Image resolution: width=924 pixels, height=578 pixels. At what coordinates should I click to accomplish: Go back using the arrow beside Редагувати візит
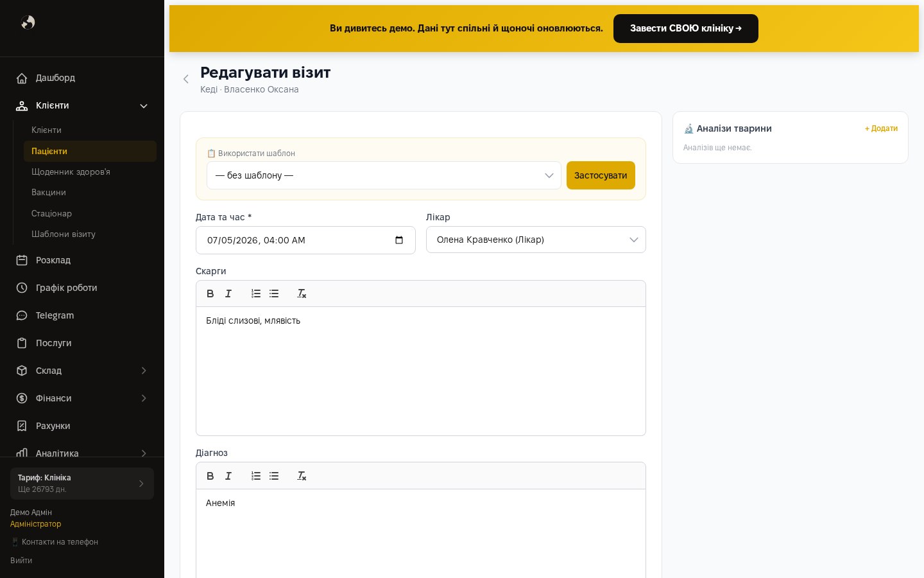[186, 79]
